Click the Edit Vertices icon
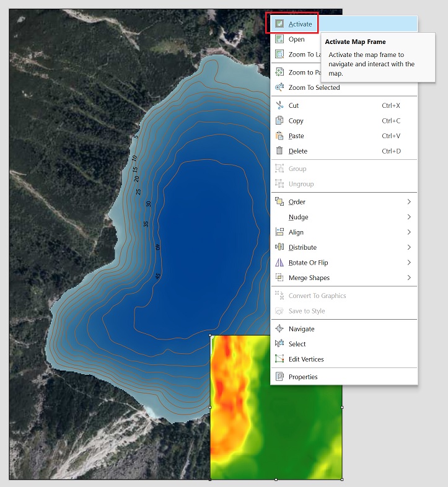 pos(279,359)
